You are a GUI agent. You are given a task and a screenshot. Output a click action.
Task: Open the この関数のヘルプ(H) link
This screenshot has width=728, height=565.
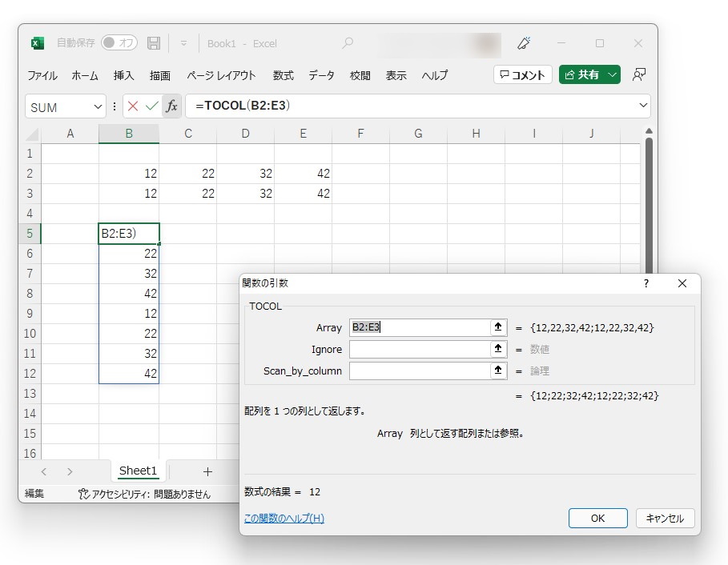pos(284,518)
